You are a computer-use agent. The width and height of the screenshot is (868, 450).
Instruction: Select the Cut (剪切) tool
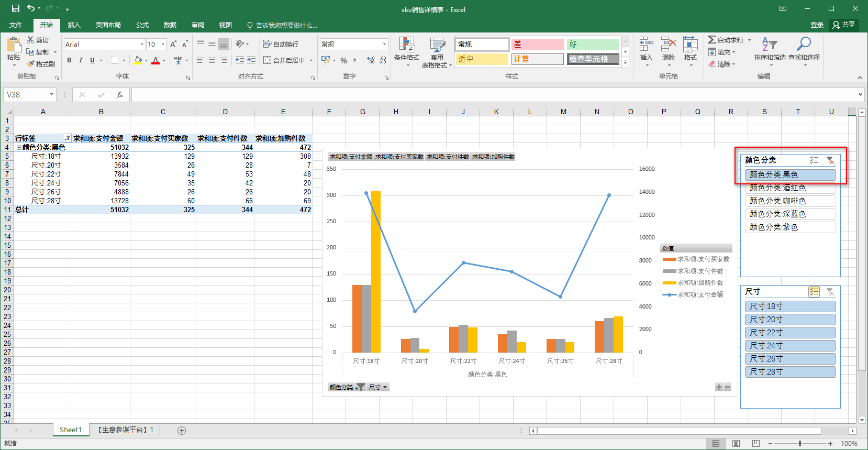coord(38,40)
